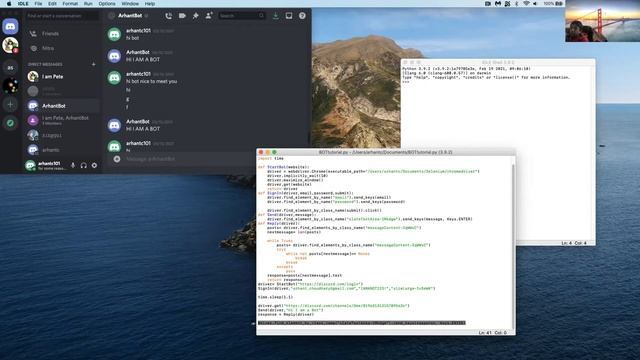Click the Malwarebytes 'M' menu bar icon
This screenshot has width=640, height=360.
point(498,4)
